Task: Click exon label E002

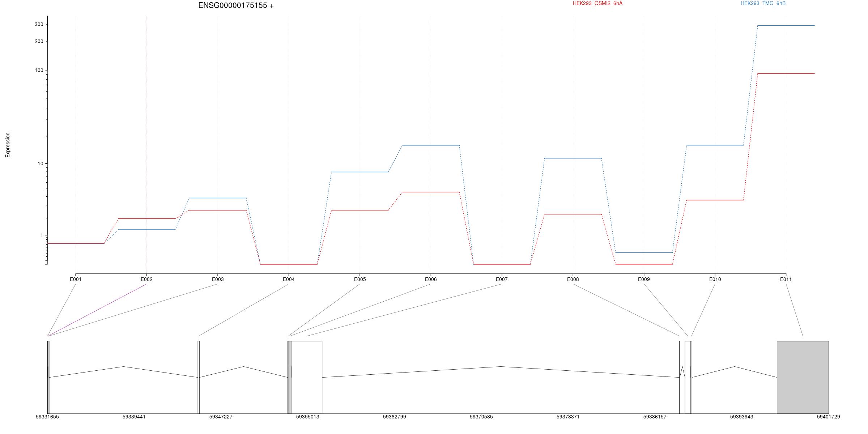Action: click(x=146, y=279)
